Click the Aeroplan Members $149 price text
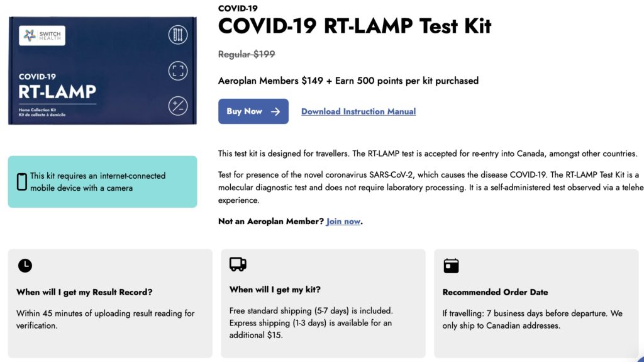The image size is (644, 362). coord(348,81)
